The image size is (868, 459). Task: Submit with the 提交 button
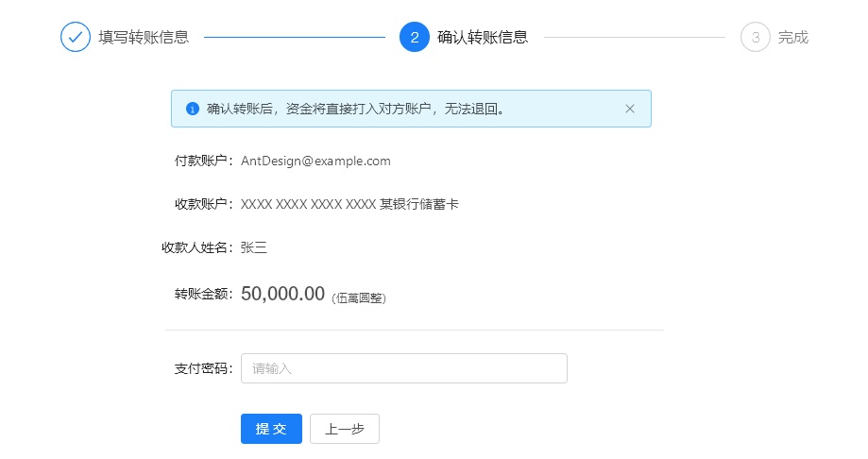pos(271,429)
